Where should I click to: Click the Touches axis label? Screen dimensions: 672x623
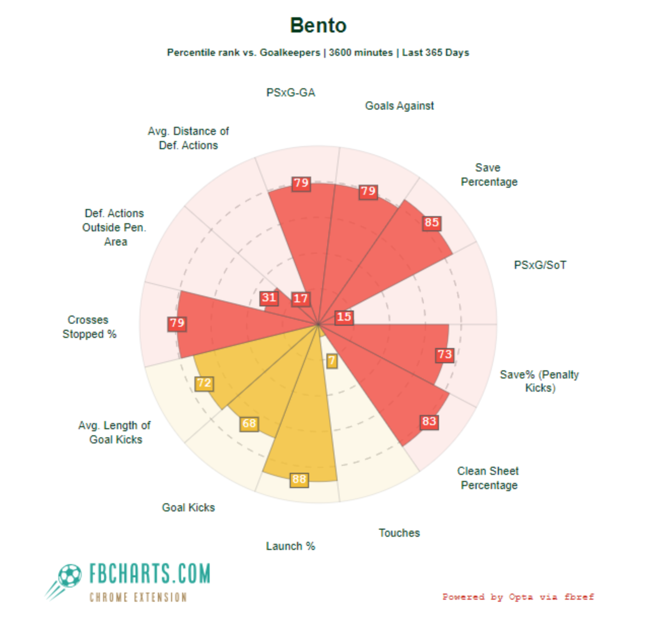(x=399, y=533)
